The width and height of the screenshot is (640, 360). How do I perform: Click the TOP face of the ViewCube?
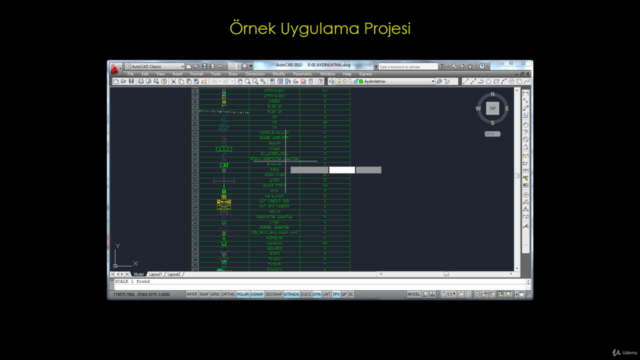493,108
